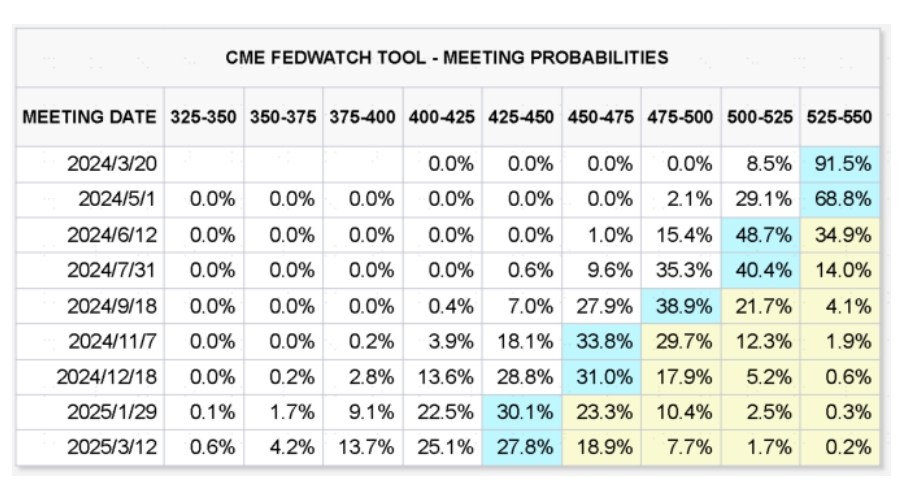The height and width of the screenshot is (492, 900).
Task: Select the MEETING DATE column header
Action: [x=91, y=117]
